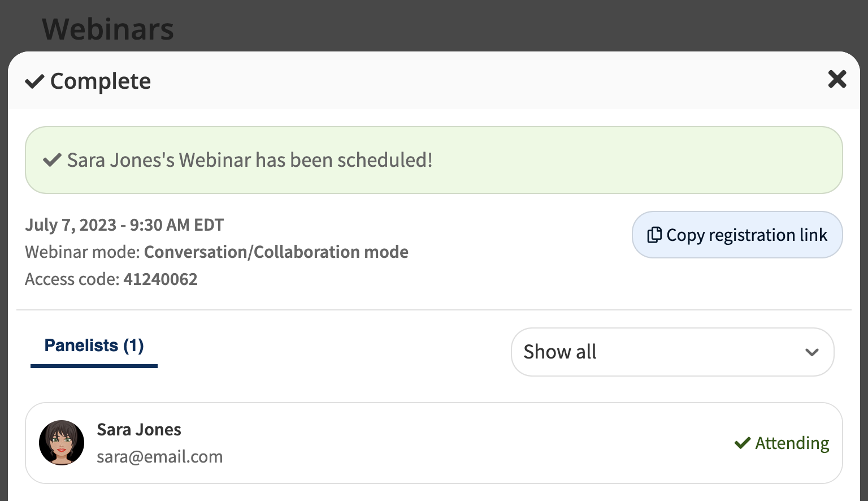
Task: Select the access code 41240062
Action: click(x=160, y=279)
